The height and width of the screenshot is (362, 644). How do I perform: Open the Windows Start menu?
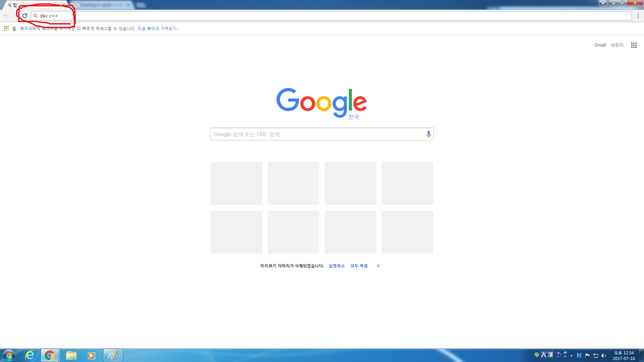tap(9, 355)
